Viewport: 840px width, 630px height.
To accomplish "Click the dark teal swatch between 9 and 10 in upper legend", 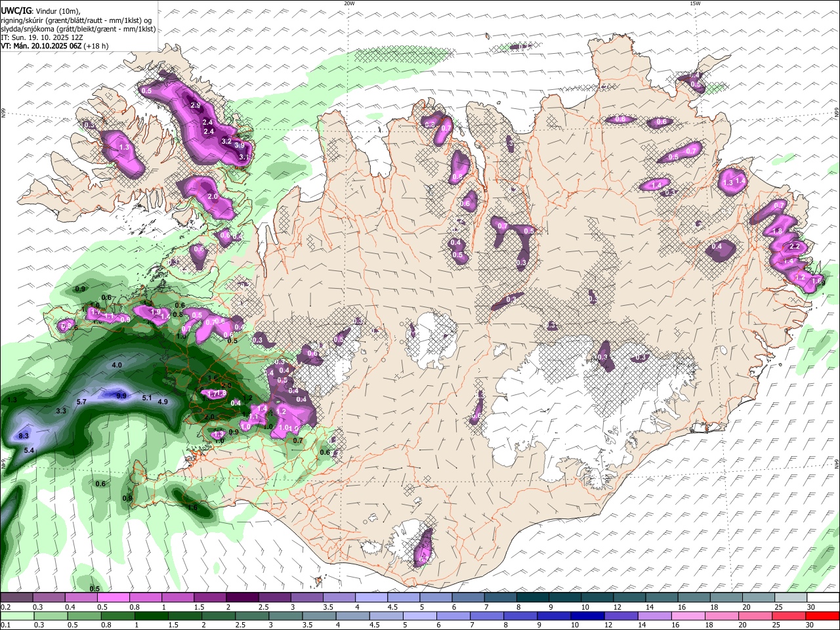I will (565, 598).
